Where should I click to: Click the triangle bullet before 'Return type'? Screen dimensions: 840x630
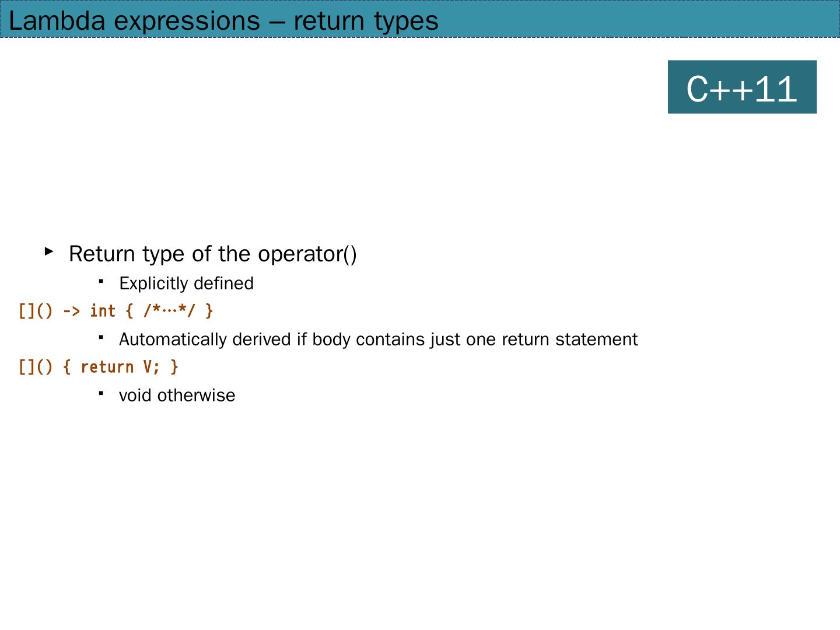coord(49,252)
